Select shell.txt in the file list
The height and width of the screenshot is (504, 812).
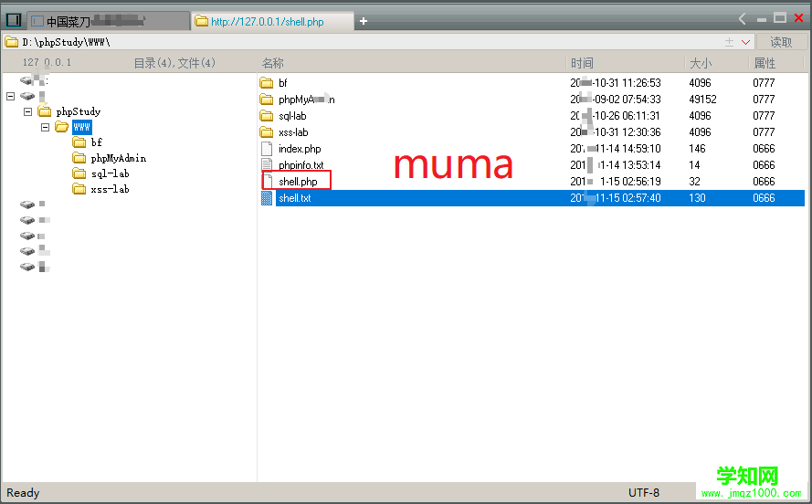tap(295, 198)
